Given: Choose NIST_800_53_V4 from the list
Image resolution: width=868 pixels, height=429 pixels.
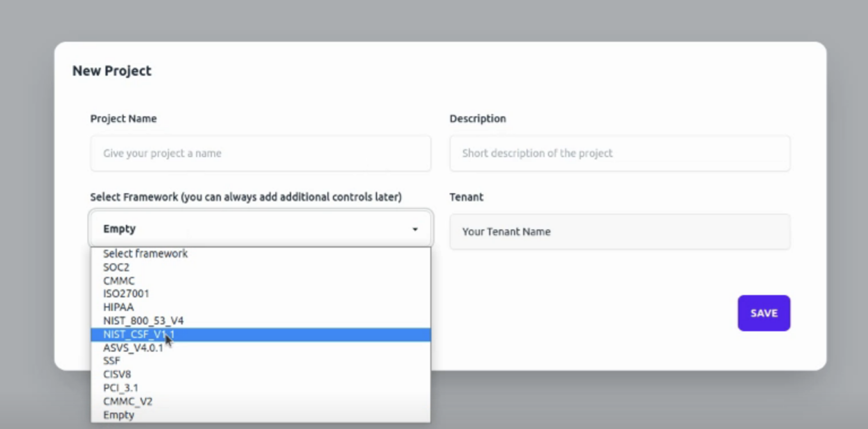Looking at the screenshot, I should point(260,321).
